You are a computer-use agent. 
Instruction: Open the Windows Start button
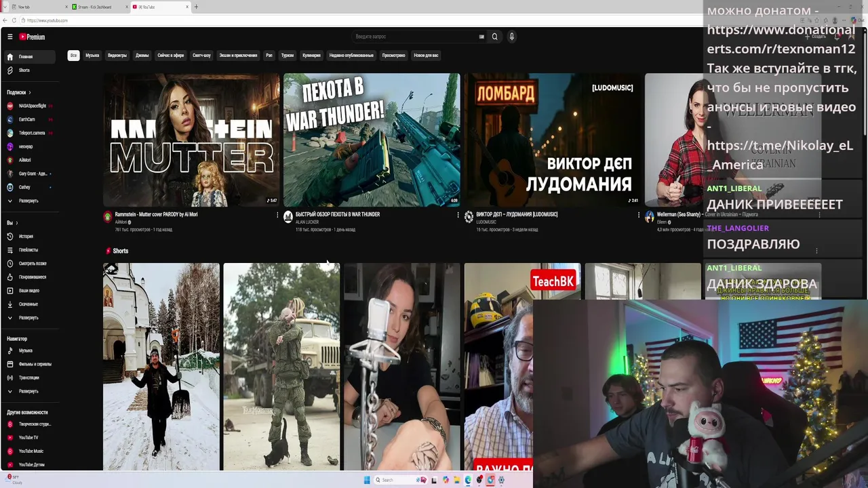point(367,480)
